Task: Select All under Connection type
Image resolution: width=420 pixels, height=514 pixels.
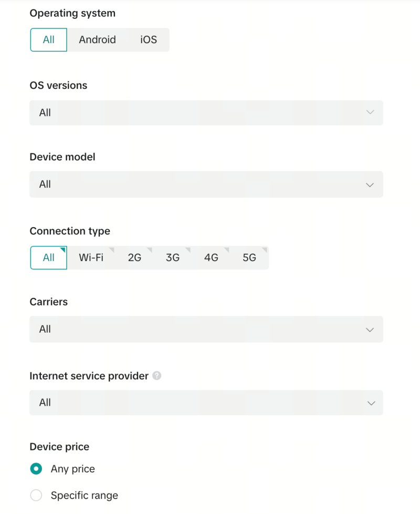Action: tap(48, 258)
